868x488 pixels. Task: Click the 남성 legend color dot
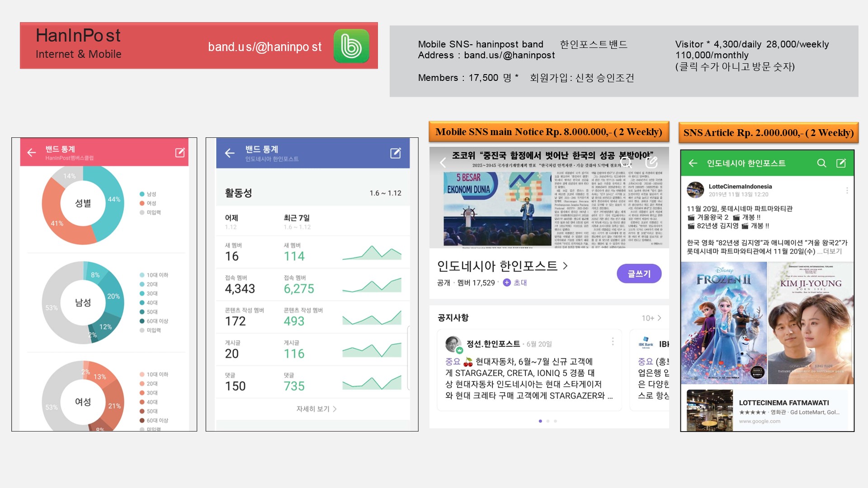coord(142,194)
